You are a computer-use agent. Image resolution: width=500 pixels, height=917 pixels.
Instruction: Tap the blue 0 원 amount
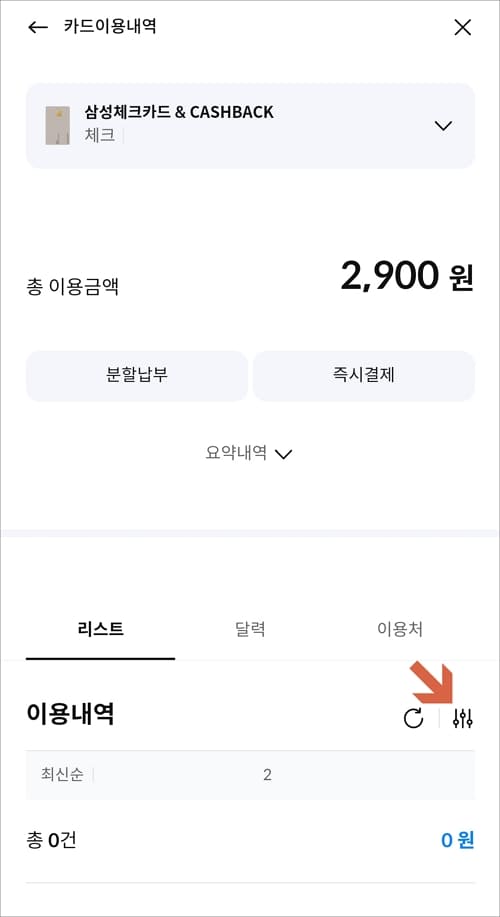click(457, 840)
